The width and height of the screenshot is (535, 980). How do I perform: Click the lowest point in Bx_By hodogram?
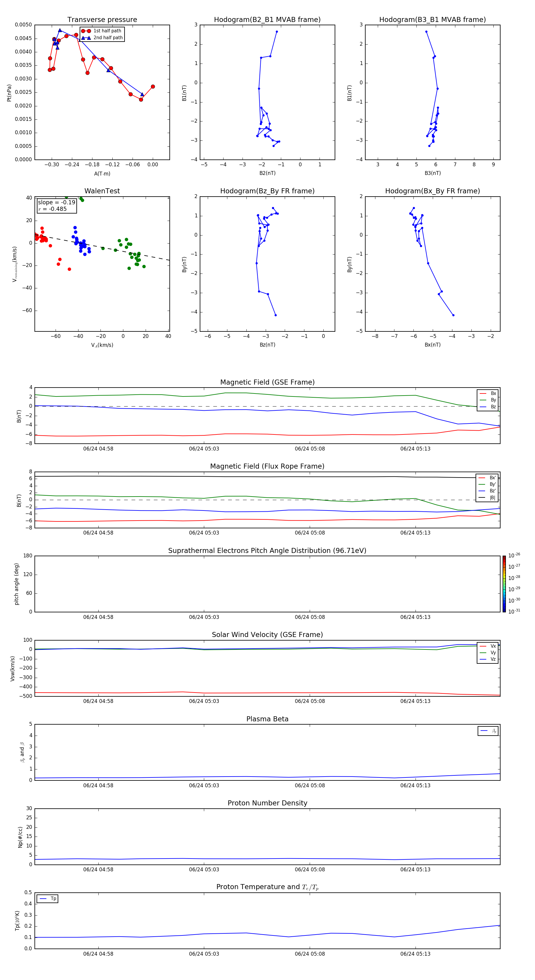coord(453,315)
